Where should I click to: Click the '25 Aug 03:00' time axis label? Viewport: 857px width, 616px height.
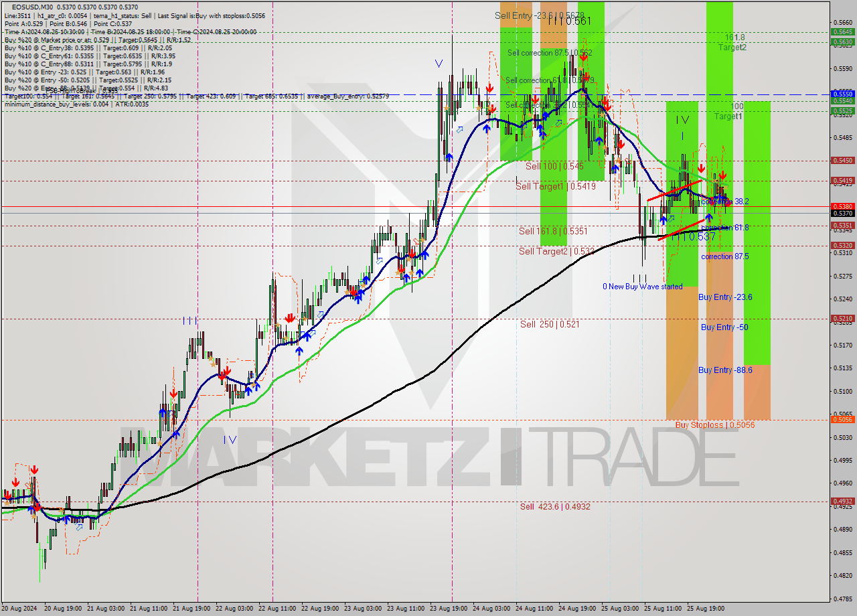coord(619,609)
